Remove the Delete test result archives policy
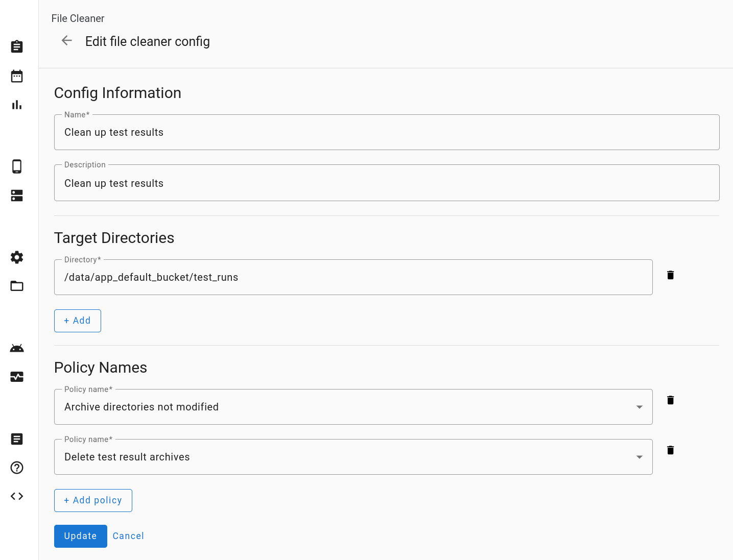This screenshot has height=560, width=733. 670,450
